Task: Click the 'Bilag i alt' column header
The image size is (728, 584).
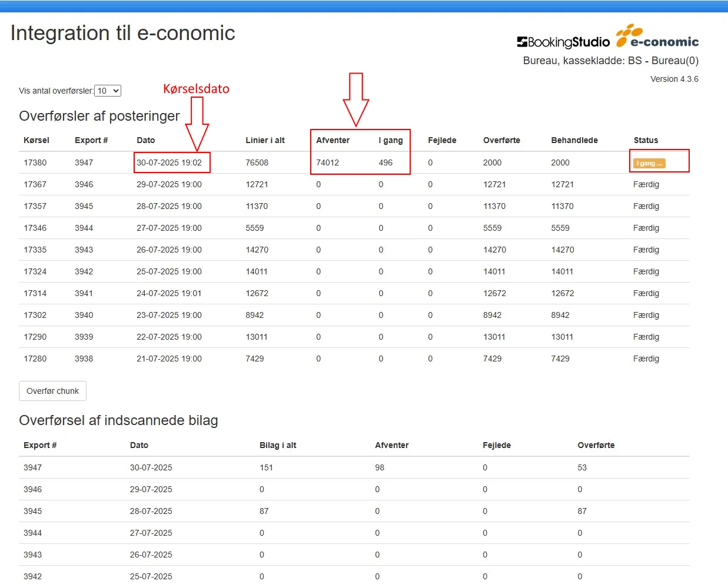Action: click(278, 445)
